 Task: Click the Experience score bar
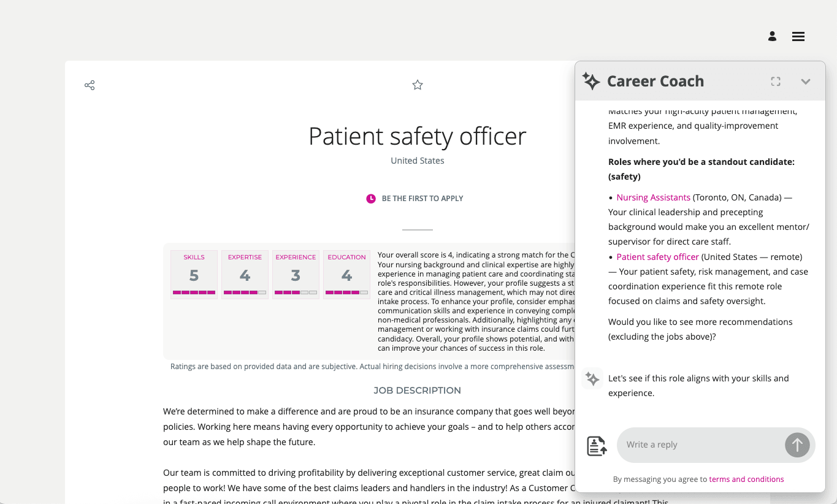296,292
